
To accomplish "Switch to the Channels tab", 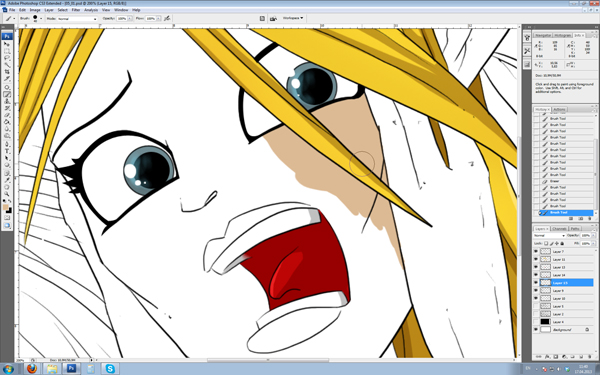I will pyautogui.click(x=559, y=228).
